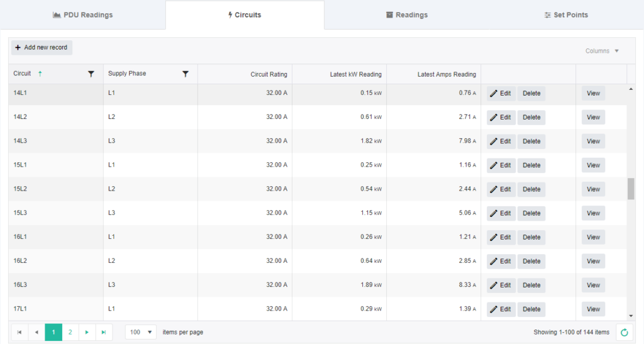Viewport: 644px width, 344px height.
Task: Edit the 14L3 circuit record
Action: pyautogui.click(x=501, y=141)
